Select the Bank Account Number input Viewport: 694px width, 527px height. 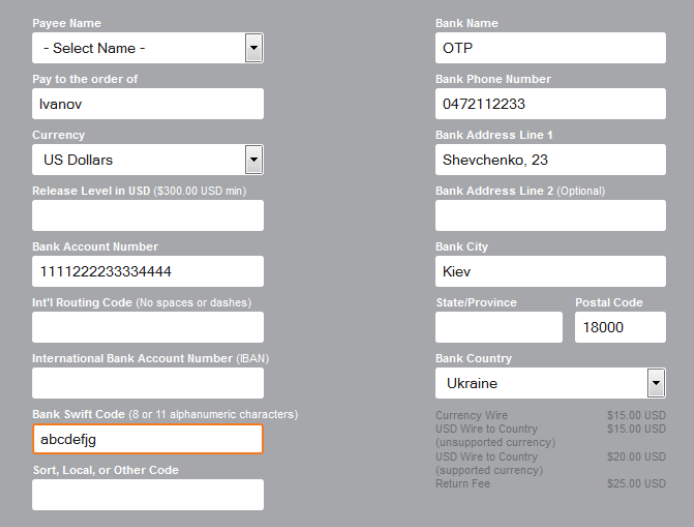tap(148, 271)
